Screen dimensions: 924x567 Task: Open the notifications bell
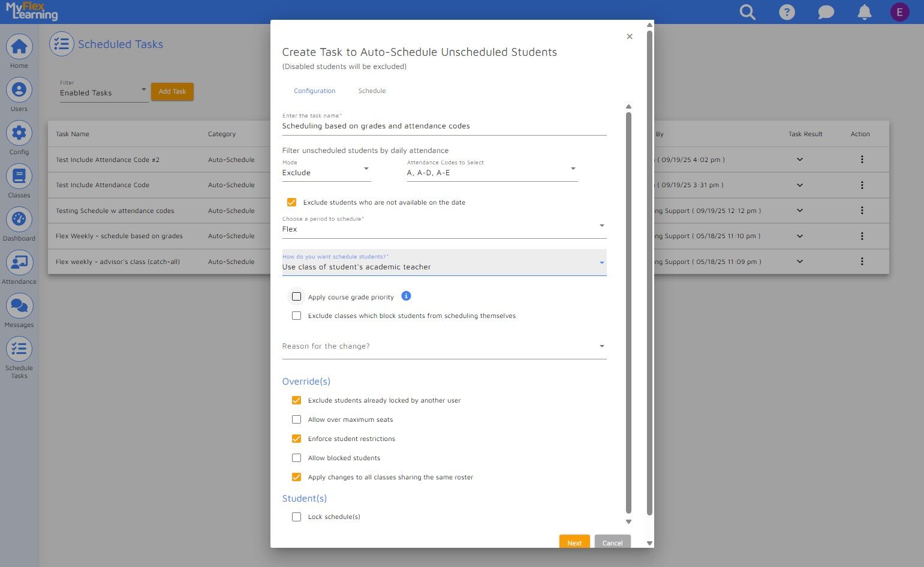pyautogui.click(x=865, y=12)
